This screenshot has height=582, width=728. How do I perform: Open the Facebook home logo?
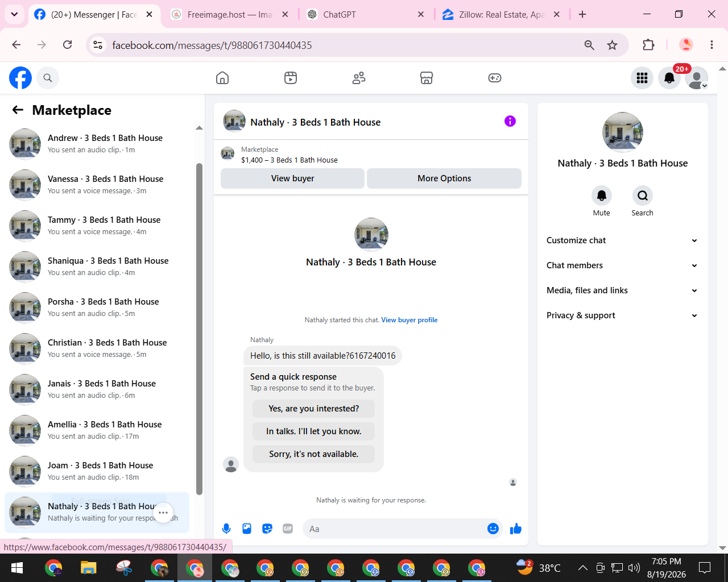pos(20,78)
